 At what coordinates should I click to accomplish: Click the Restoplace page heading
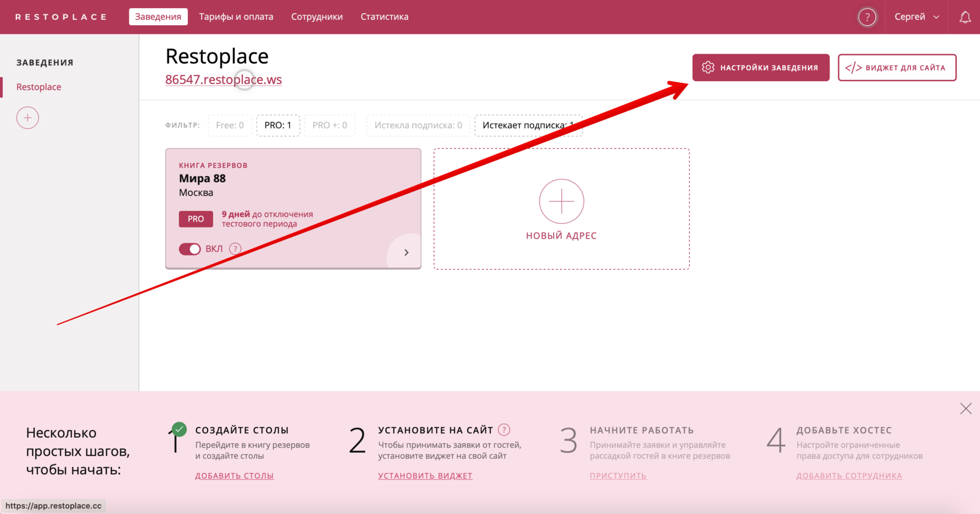pyautogui.click(x=217, y=56)
